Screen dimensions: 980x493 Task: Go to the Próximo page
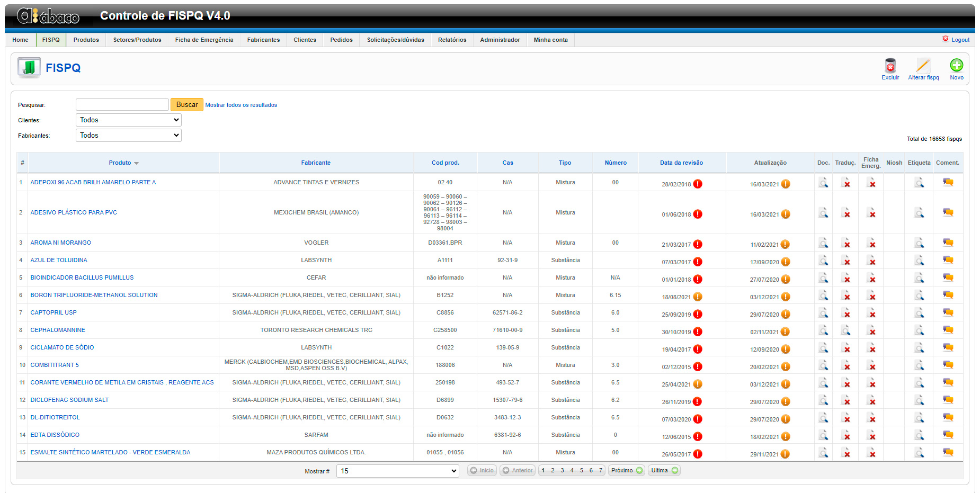[627, 471]
